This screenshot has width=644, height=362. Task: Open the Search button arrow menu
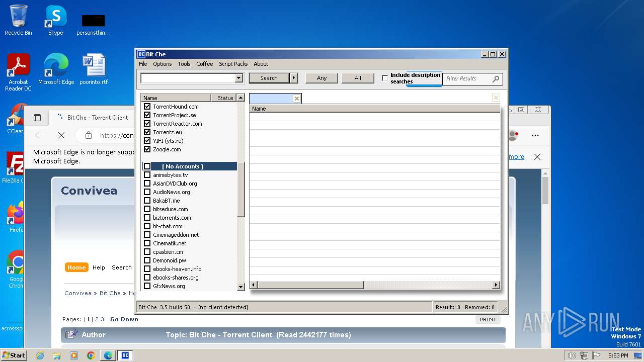[294, 78]
